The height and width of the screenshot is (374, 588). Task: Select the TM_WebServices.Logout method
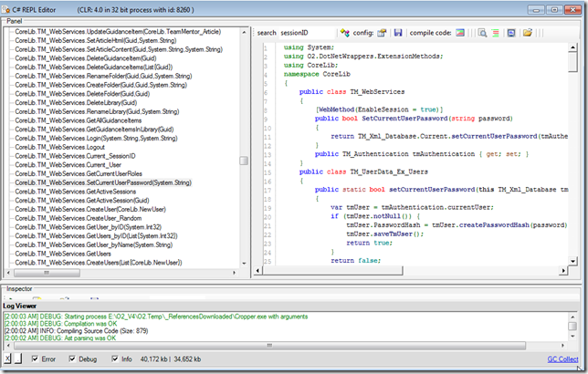[x=59, y=147]
